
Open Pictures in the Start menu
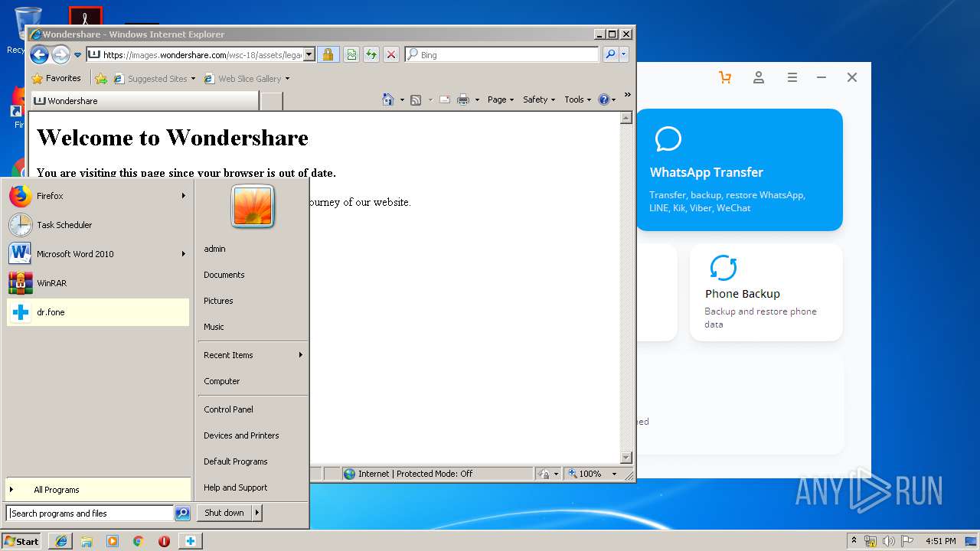pos(218,301)
